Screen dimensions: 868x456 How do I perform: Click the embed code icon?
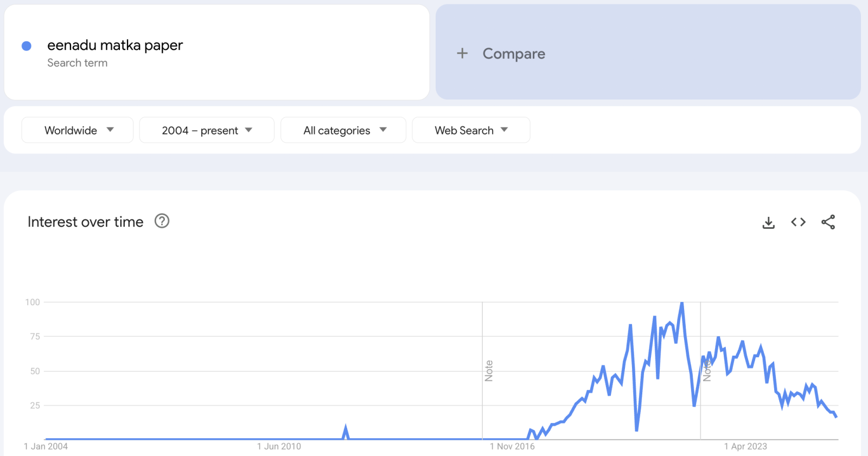point(797,222)
